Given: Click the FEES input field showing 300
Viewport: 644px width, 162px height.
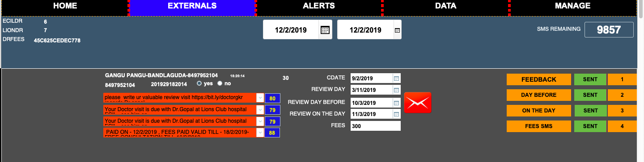Looking at the screenshot, I should 376,126.
